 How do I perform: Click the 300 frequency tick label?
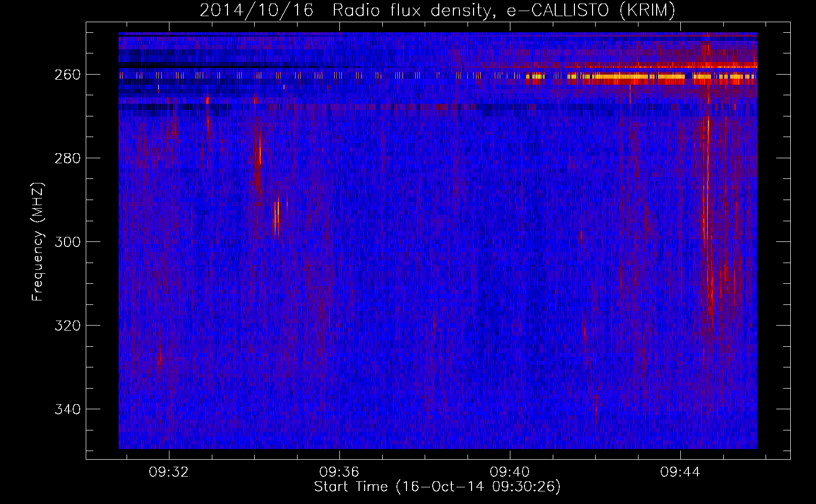click(68, 242)
